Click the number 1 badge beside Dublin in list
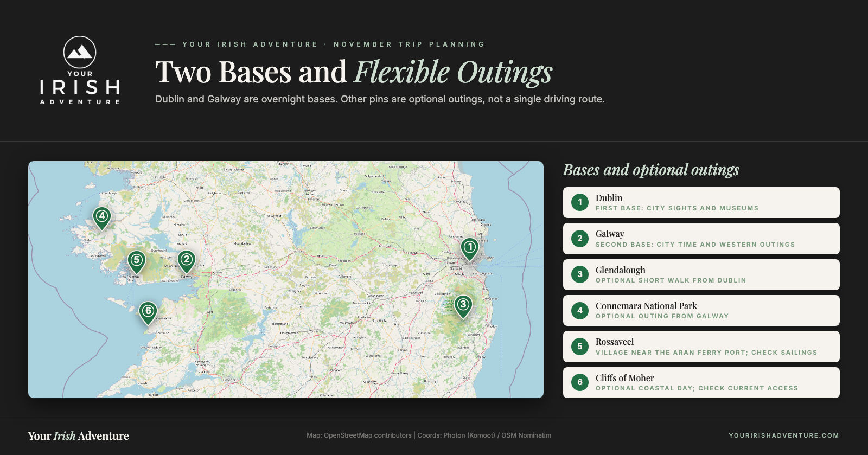This screenshot has height=455, width=868. click(x=580, y=202)
